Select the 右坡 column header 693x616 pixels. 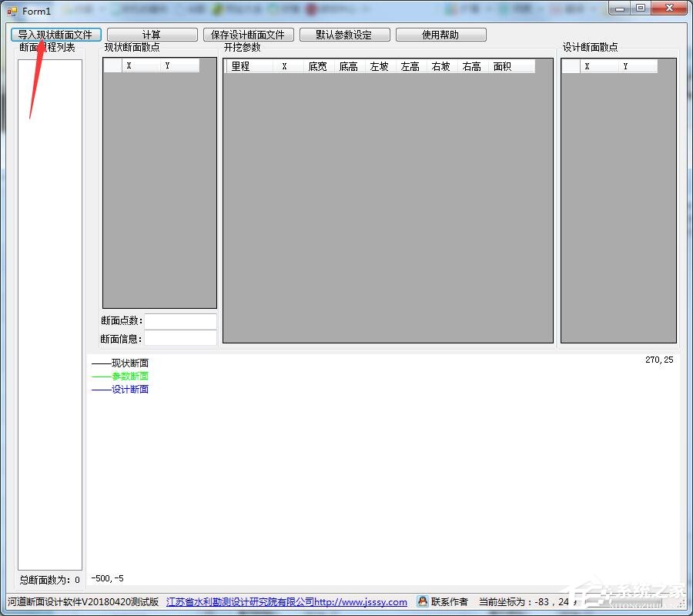443,66
